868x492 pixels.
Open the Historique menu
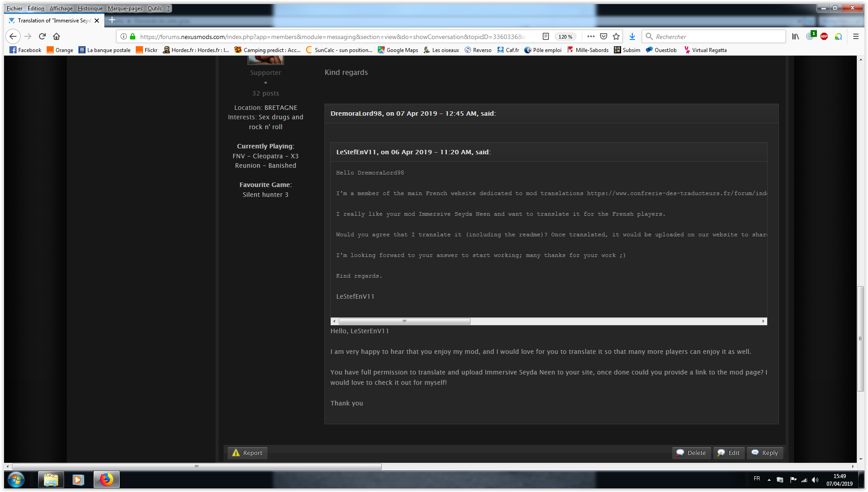pos(90,8)
